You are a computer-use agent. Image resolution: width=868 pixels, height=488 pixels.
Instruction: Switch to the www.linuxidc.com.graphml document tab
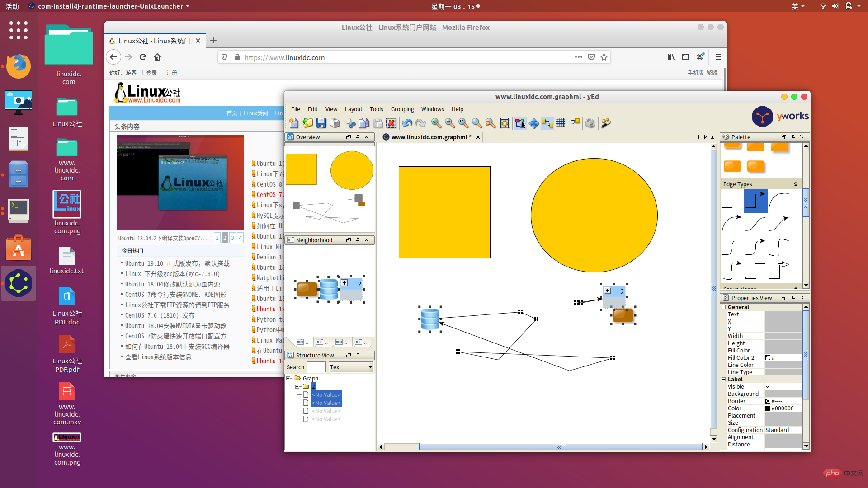point(431,137)
